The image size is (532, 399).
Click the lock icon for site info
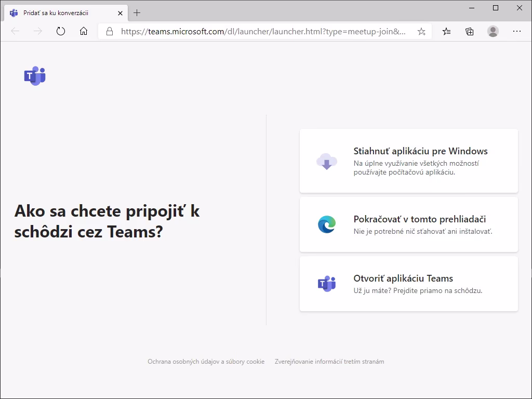coord(109,32)
